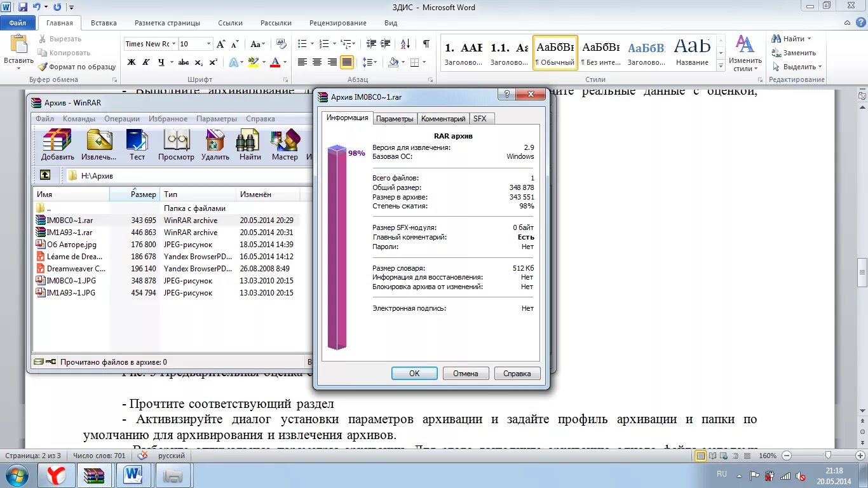Apply italic (К) formatting in Word
This screenshot has height=488, width=868.
pyautogui.click(x=146, y=62)
